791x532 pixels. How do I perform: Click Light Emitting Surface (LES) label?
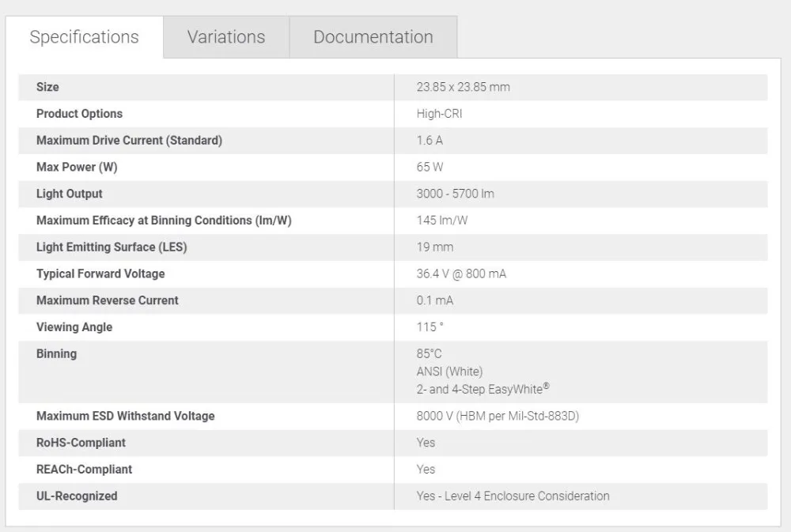click(112, 247)
